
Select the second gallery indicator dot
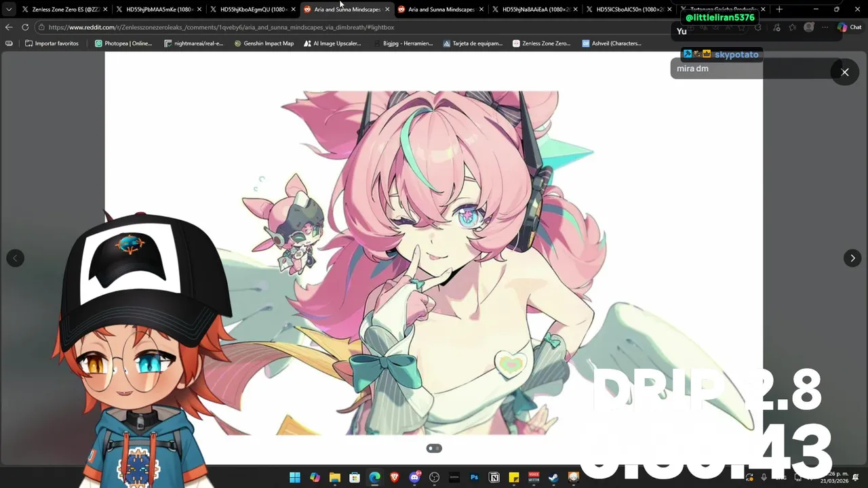(x=437, y=448)
